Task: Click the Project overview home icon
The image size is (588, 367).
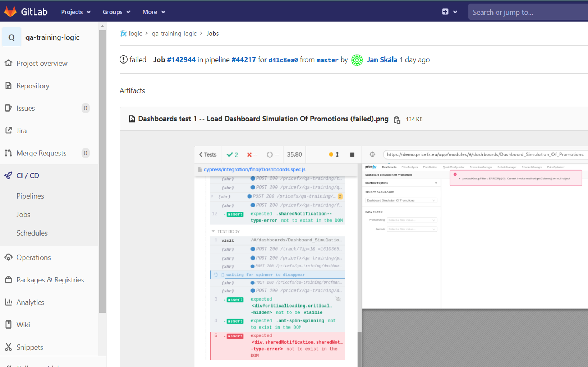Action: 8,63
